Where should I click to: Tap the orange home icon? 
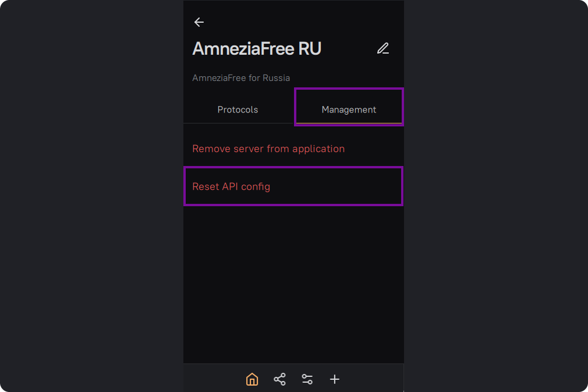coord(252,379)
